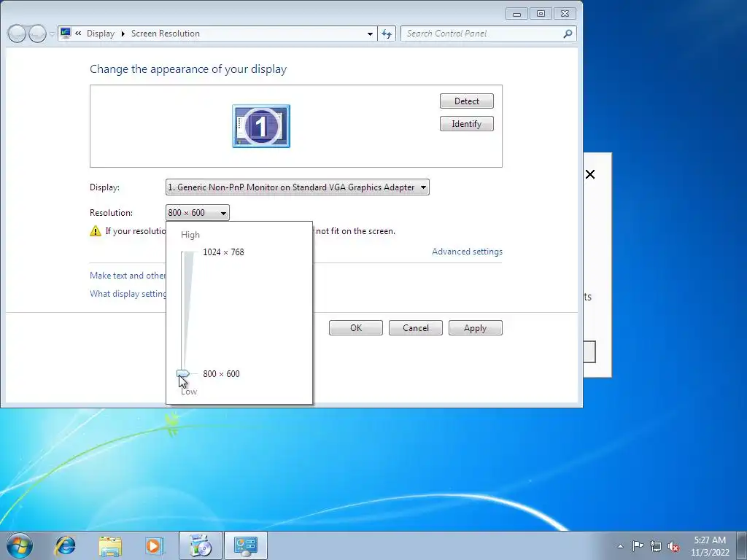Click the monitor 1 display thumbnail
Screen dimensions: 747x560
coord(261,126)
